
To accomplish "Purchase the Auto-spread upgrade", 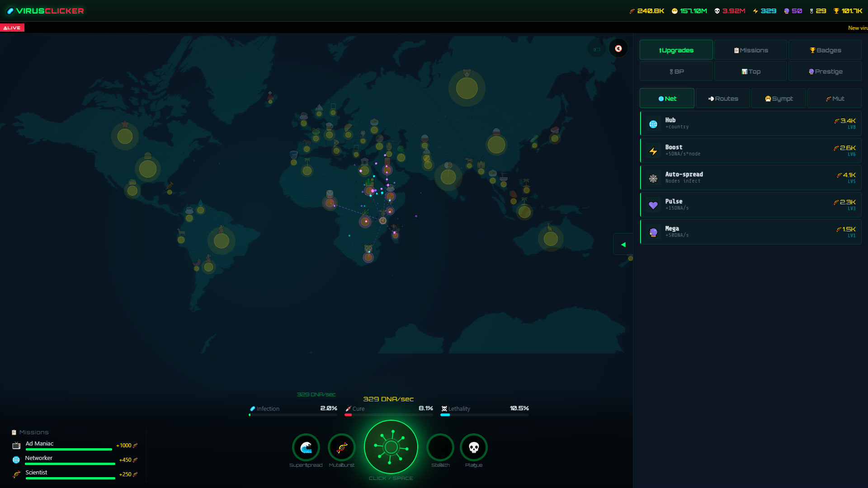I will 750,178.
